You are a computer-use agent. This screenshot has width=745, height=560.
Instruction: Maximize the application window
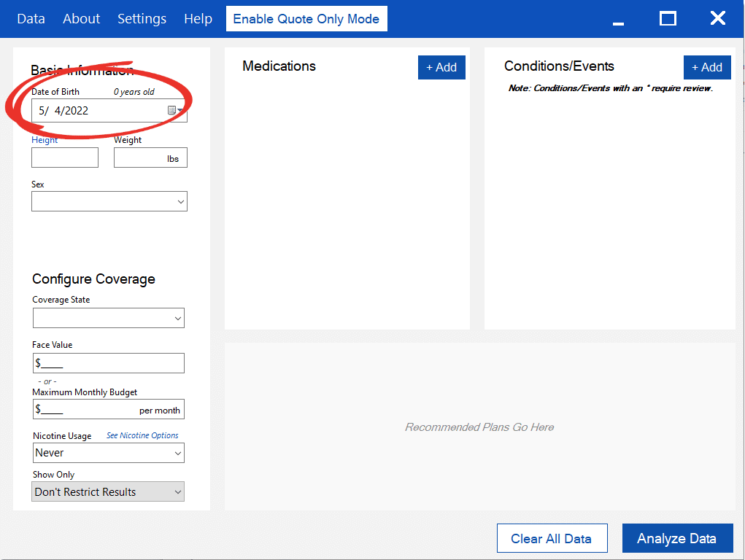[x=668, y=19]
